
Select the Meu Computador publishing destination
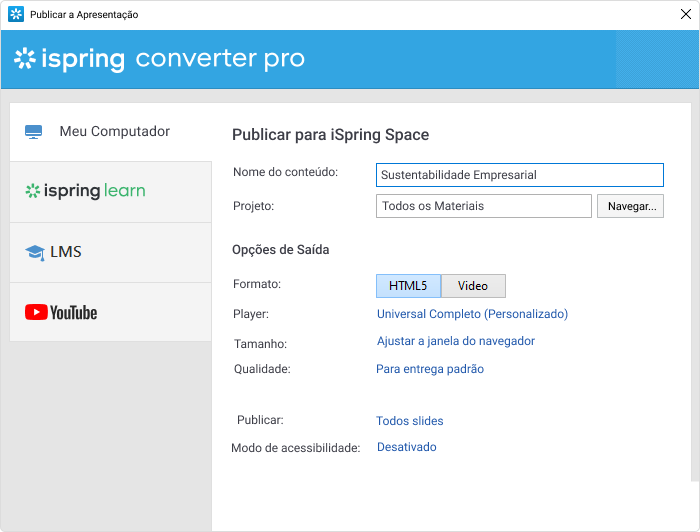click(x=111, y=132)
